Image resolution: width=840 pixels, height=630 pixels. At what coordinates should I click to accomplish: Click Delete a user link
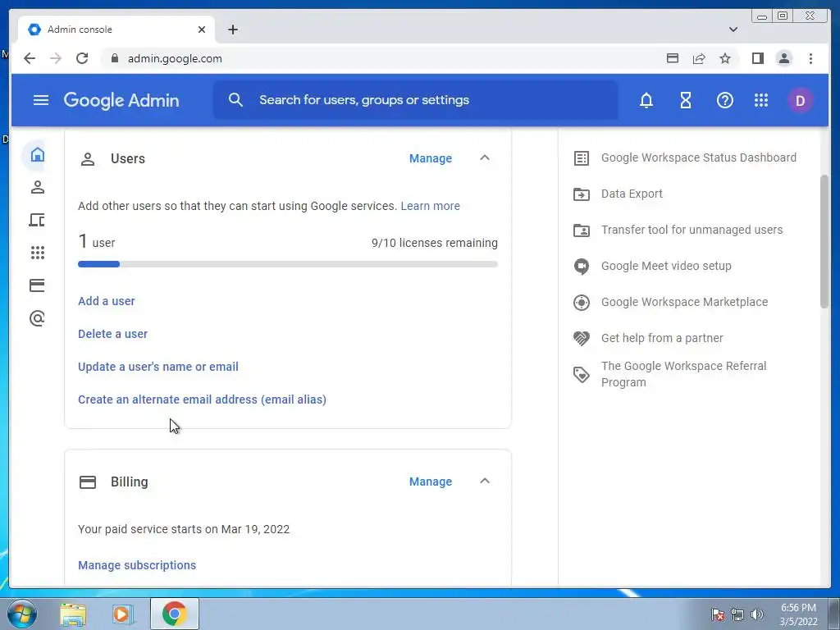(x=112, y=334)
